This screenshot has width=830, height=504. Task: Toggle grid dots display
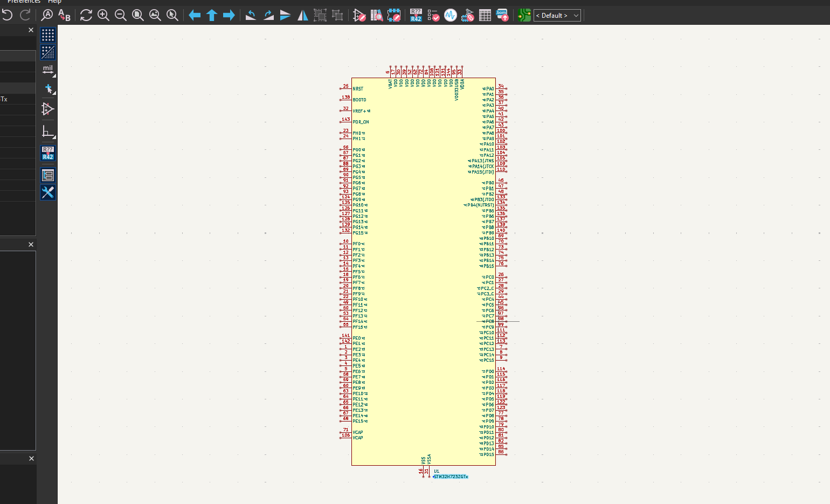click(x=48, y=35)
